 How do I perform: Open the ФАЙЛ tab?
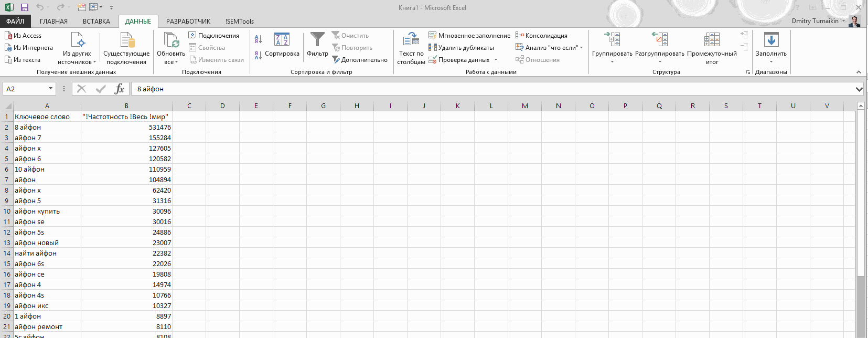tap(15, 22)
